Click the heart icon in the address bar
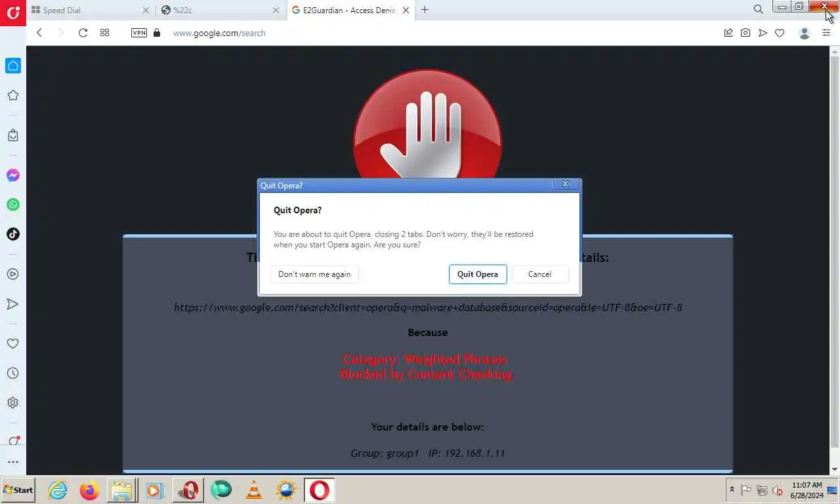The height and width of the screenshot is (504, 840). pyautogui.click(x=780, y=33)
